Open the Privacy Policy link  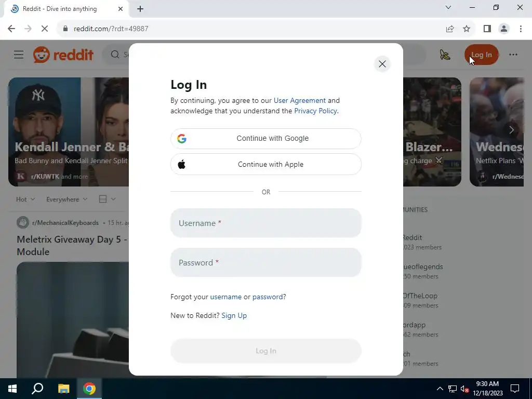click(x=315, y=111)
